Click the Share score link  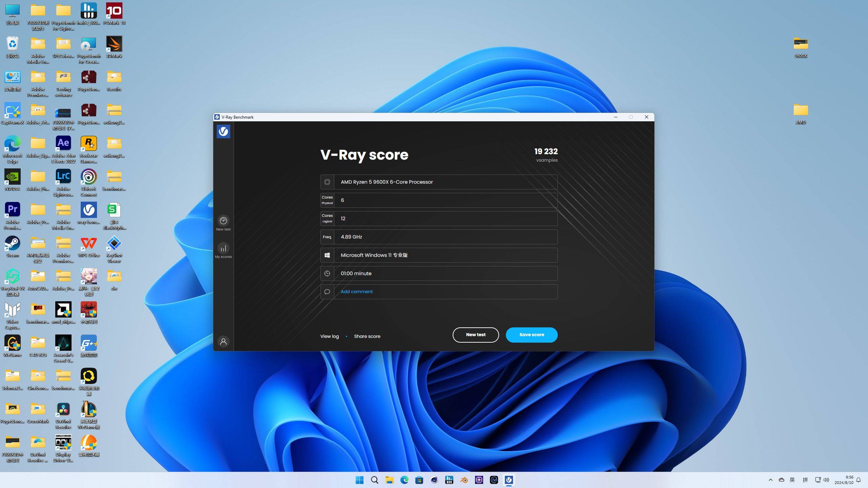(x=367, y=336)
